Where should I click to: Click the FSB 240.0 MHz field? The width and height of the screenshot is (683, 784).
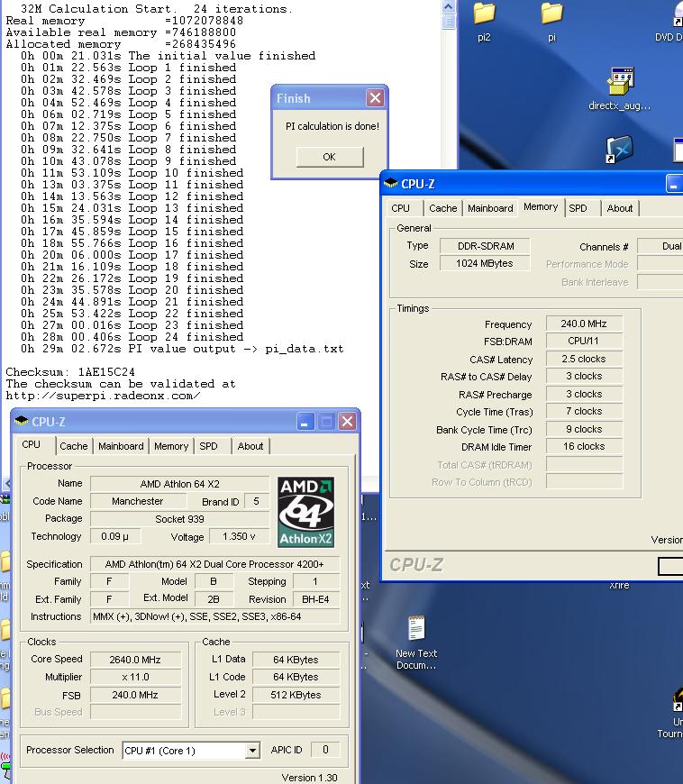pos(135,695)
